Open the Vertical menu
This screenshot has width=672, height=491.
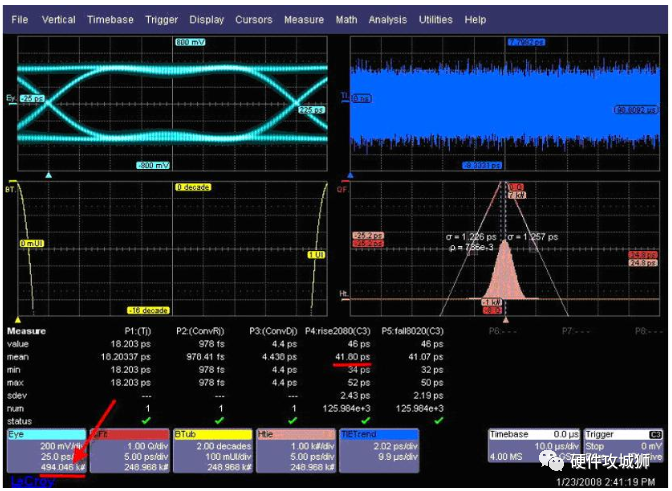pyautogui.click(x=58, y=20)
